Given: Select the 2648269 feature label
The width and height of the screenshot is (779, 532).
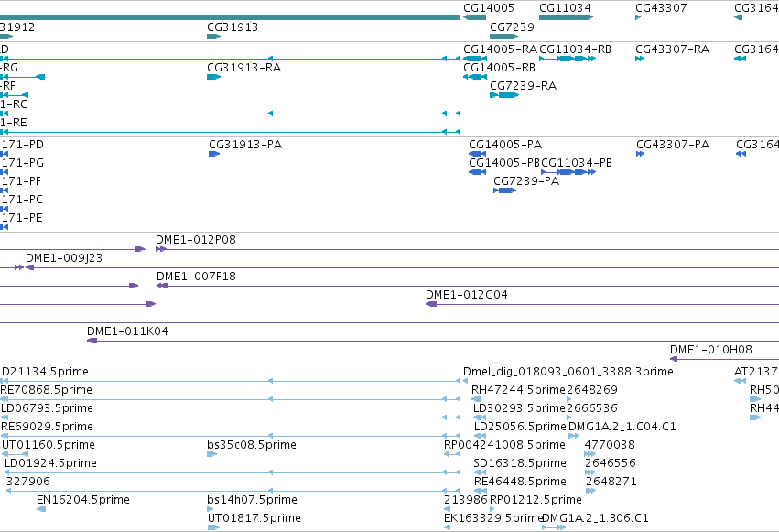Looking at the screenshot, I should click(x=591, y=390).
